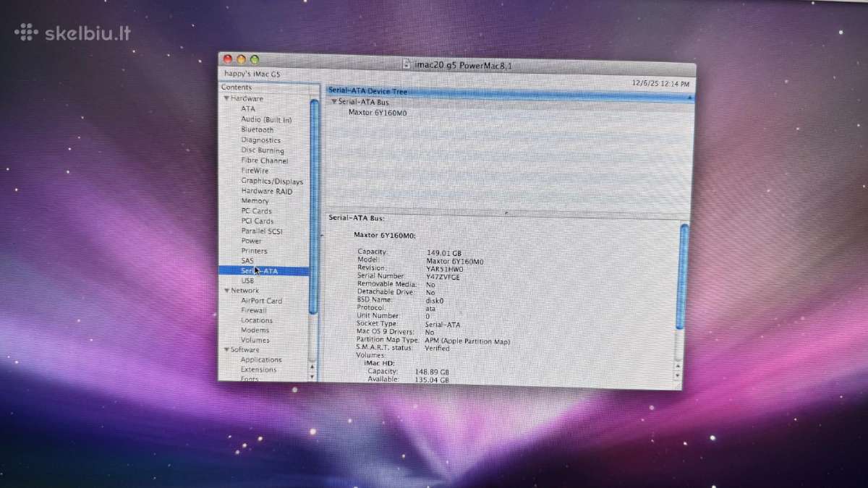868x488 pixels.
Task: Click the yellow minimize window button
Action: pos(242,60)
